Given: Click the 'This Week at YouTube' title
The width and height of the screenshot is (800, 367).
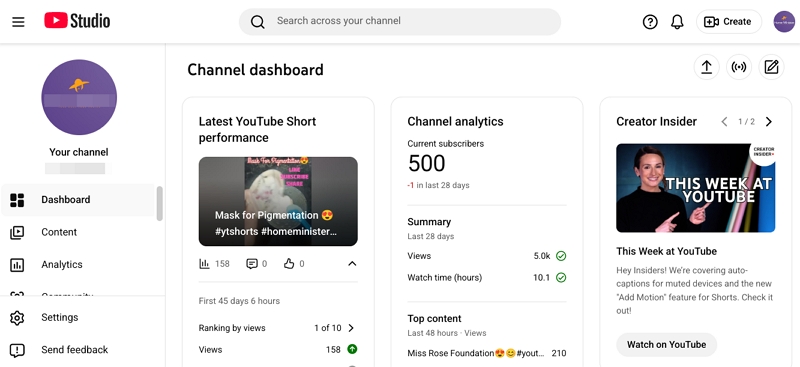Looking at the screenshot, I should click(x=666, y=251).
